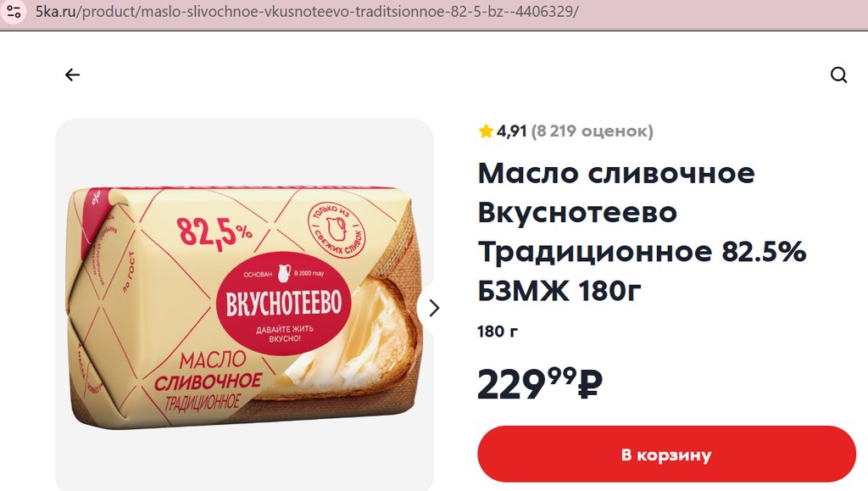Click the ruble currency sign by the price
The width and height of the screenshot is (868, 491).
[x=590, y=384]
